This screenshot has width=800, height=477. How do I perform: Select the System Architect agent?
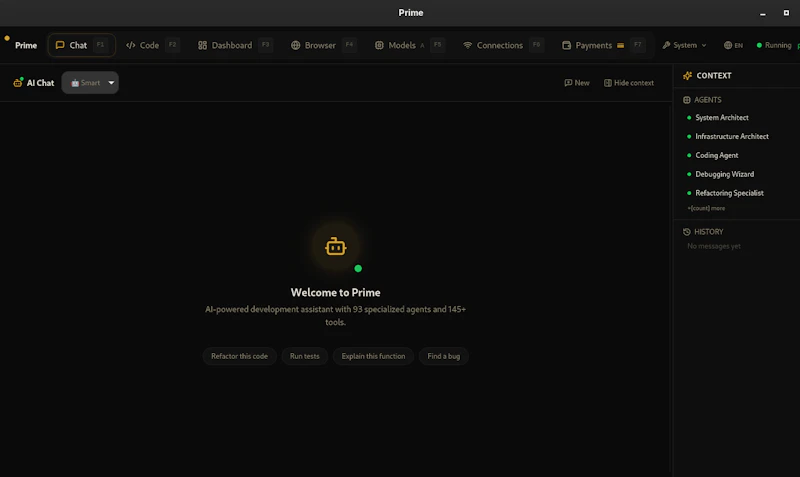(x=721, y=117)
